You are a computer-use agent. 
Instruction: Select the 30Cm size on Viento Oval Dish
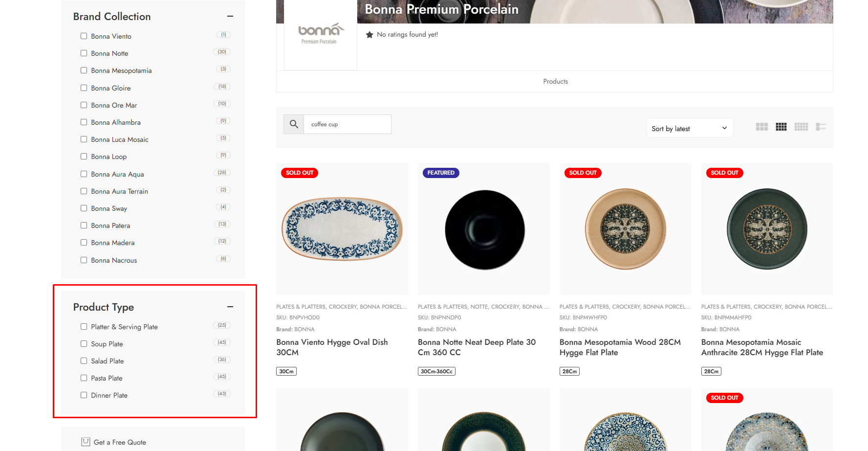(286, 371)
